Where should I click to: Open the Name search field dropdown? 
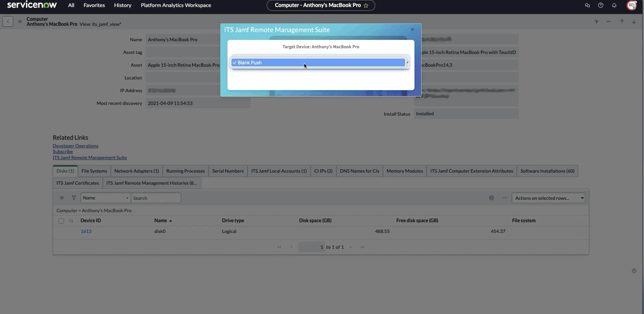point(105,198)
